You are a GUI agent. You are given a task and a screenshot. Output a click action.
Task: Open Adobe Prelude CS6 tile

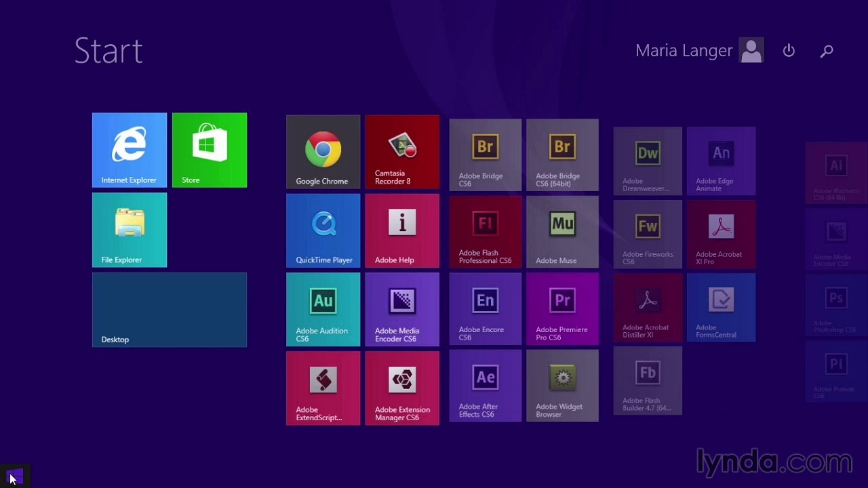point(837,371)
